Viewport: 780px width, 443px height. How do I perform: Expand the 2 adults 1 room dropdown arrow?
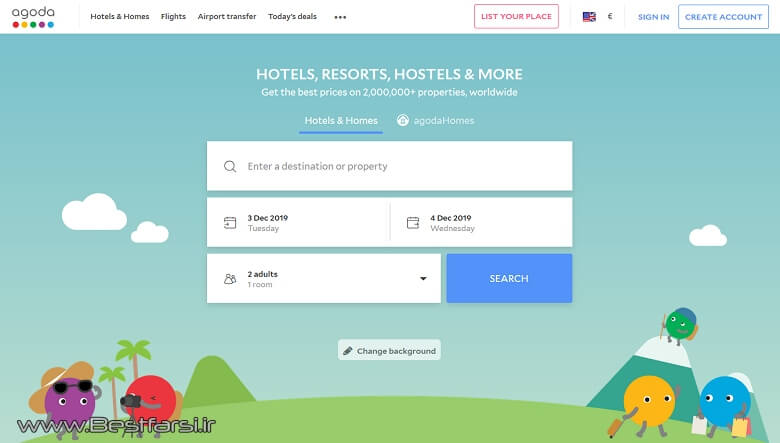pyautogui.click(x=423, y=278)
